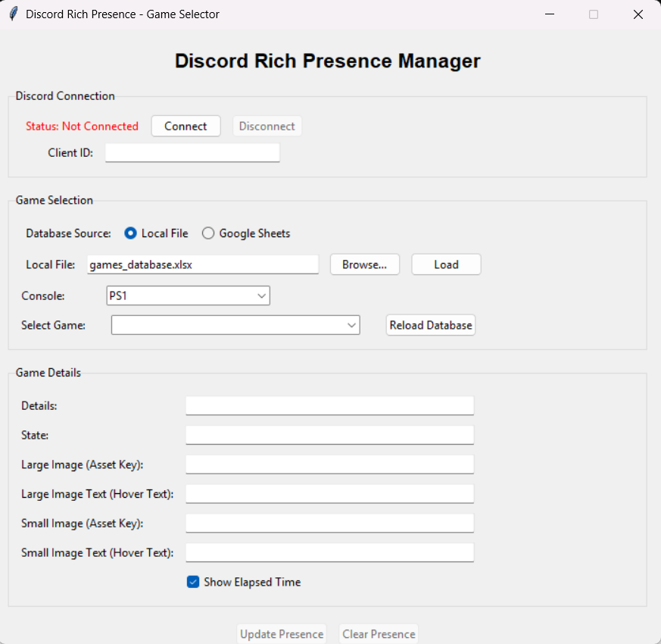Screen dimensions: 661x644
Task: Click the Clear Presence button
Action: (379, 634)
